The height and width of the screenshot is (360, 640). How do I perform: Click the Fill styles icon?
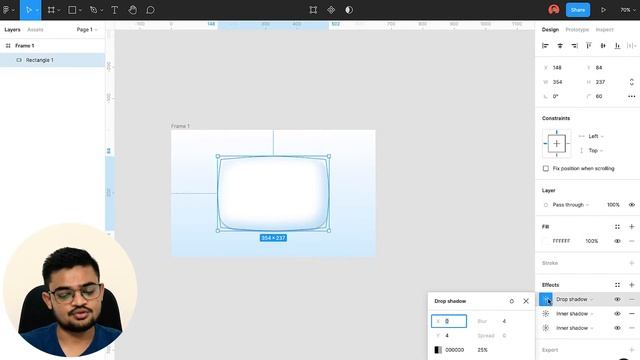click(x=617, y=227)
